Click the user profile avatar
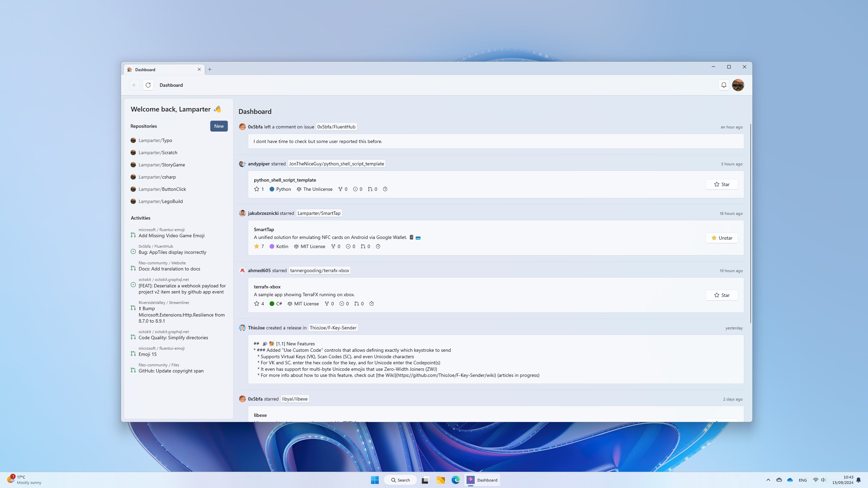The width and height of the screenshot is (868, 488). [x=738, y=85]
